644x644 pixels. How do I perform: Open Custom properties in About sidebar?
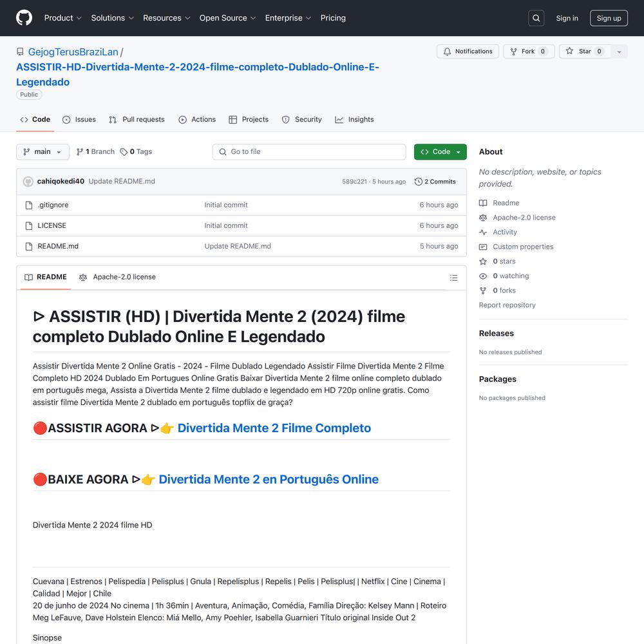pyautogui.click(x=516, y=247)
